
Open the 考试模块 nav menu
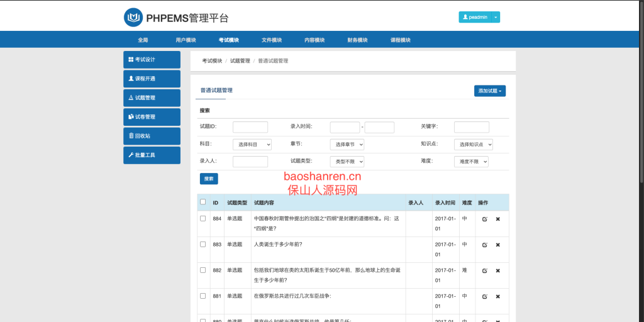(x=228, y=40)
